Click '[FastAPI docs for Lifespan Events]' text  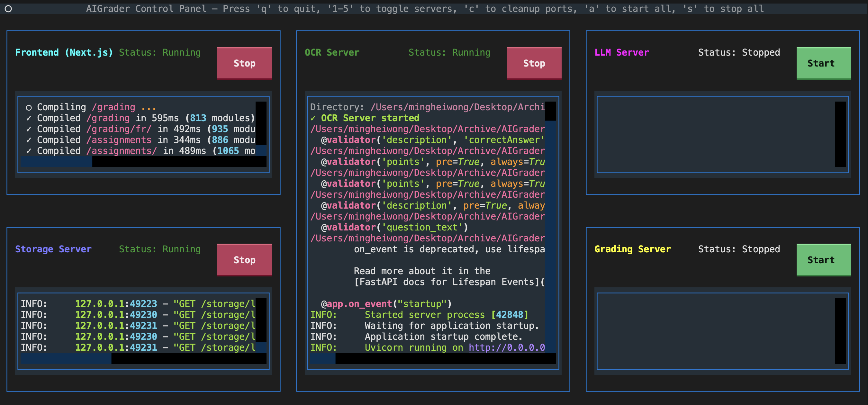449,282
